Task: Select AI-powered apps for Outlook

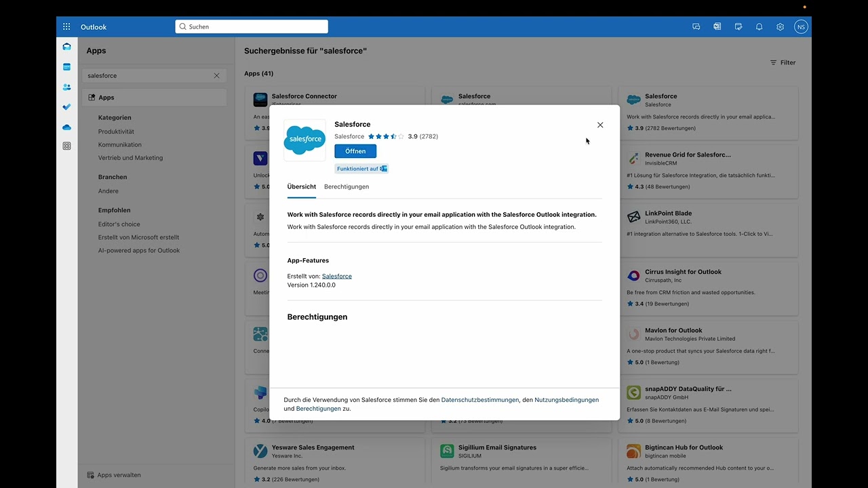Action: (139, 250)
